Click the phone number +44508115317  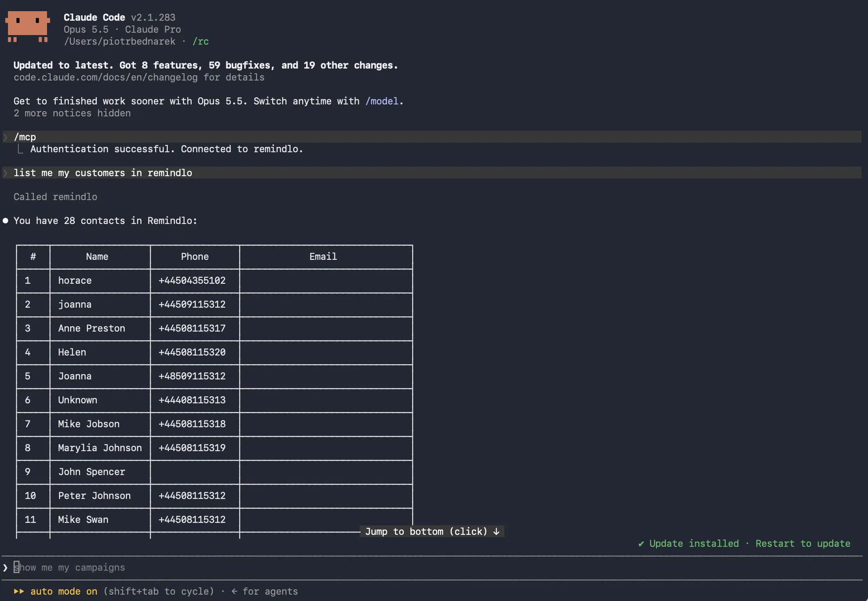pyautogui.click(x=192, y=328)
